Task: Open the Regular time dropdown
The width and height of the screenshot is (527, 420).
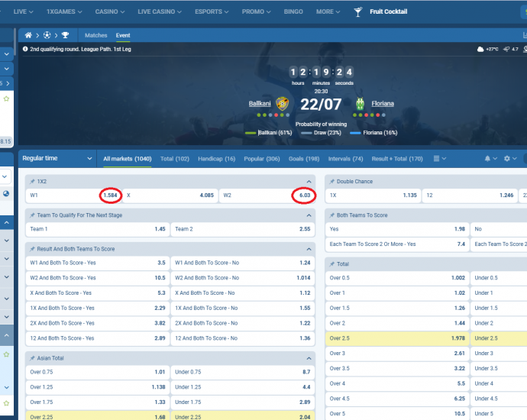Action: pyautogui.click(x=57, y=158)
